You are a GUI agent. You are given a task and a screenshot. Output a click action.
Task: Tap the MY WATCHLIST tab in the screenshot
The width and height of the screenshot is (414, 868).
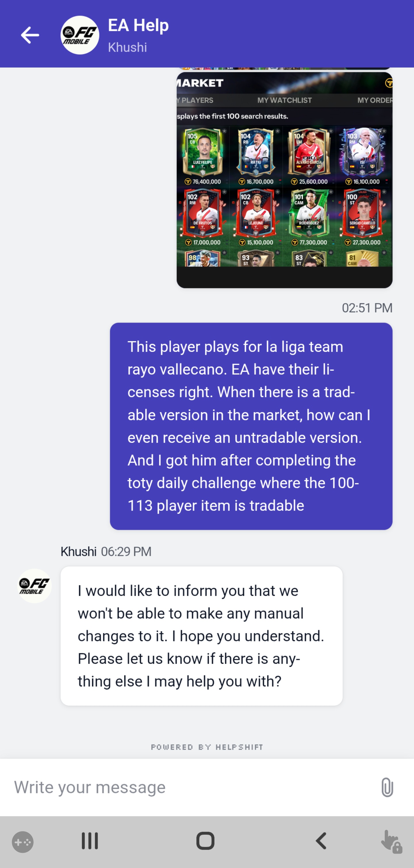[x=284, y=100]
